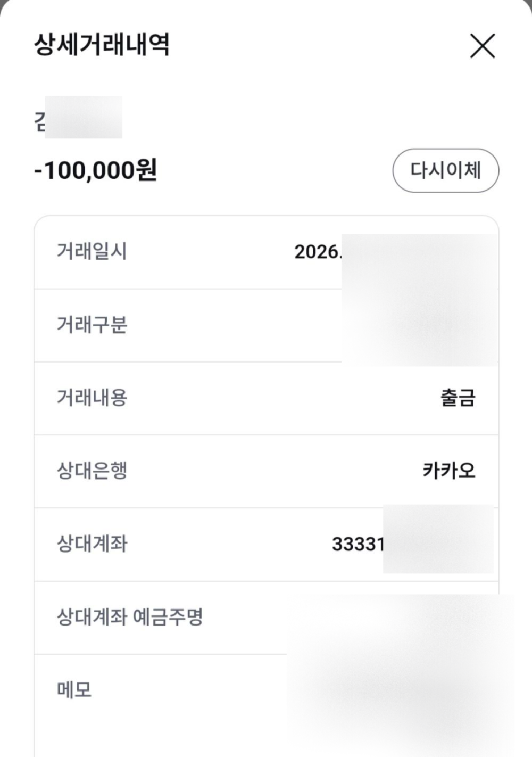
Task: Close the 상세거래내역 sheet with X
Action: point(483,45)
